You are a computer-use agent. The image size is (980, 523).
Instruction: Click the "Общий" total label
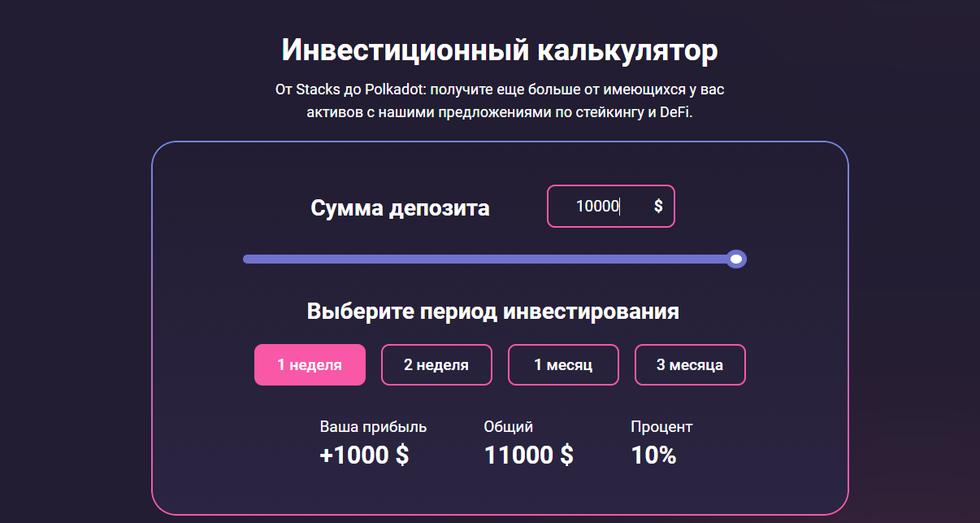[x=509, y=426]
